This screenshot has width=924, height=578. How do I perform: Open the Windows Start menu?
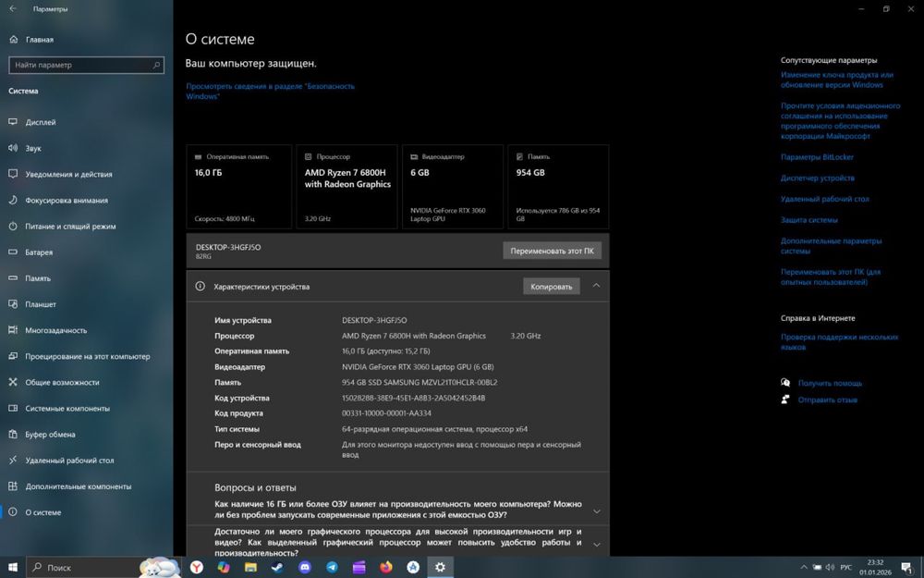[12, 568]
